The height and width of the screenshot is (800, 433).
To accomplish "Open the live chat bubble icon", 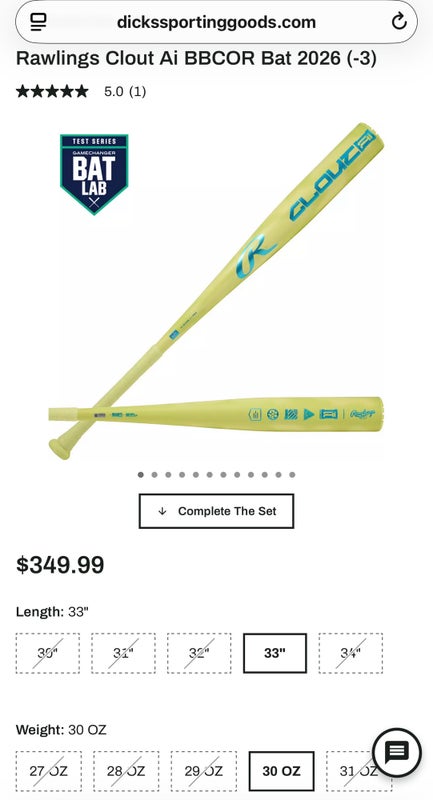I will click(x=397, y=752).
